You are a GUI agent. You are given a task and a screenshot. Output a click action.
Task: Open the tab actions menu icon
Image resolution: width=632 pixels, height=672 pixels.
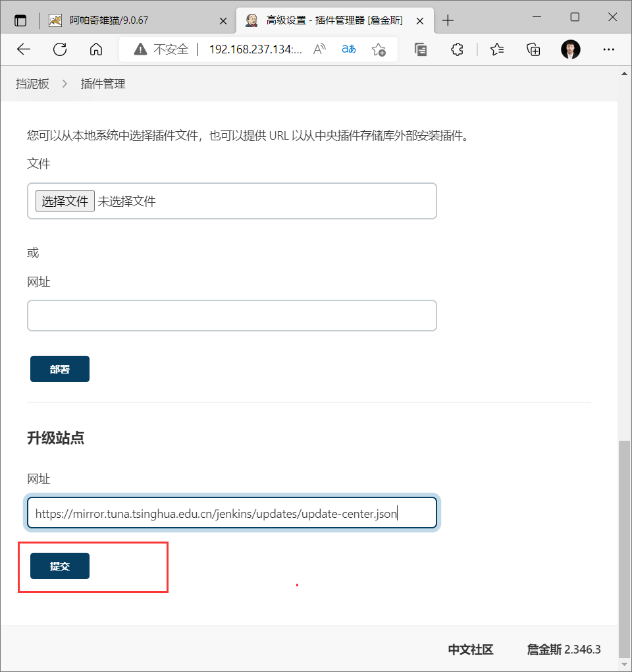tap(20, 20)
